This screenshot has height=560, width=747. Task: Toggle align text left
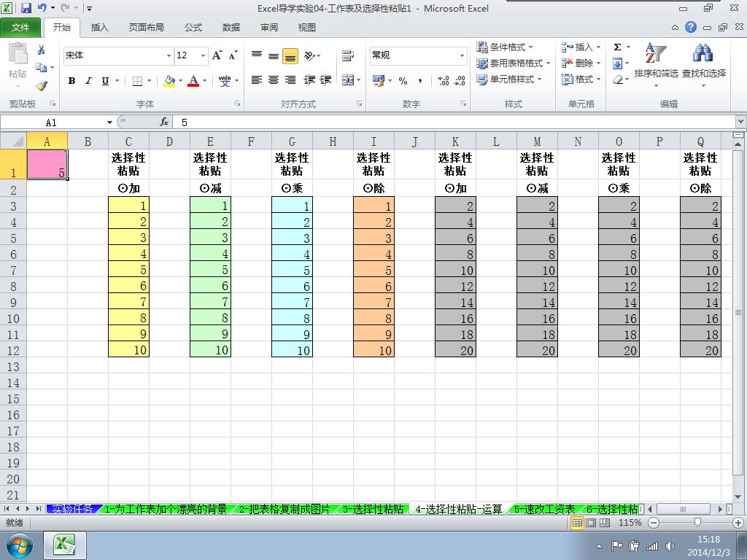[257, 80]
